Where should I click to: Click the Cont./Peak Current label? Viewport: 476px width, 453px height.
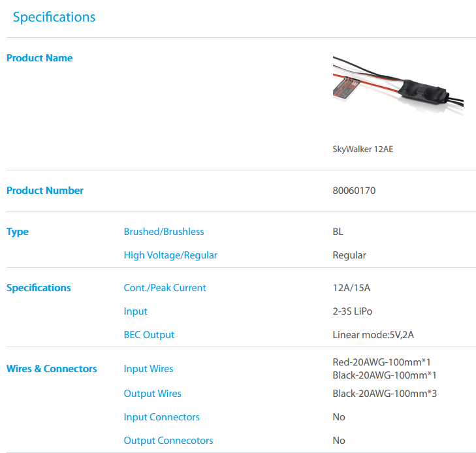coord(165,288)
